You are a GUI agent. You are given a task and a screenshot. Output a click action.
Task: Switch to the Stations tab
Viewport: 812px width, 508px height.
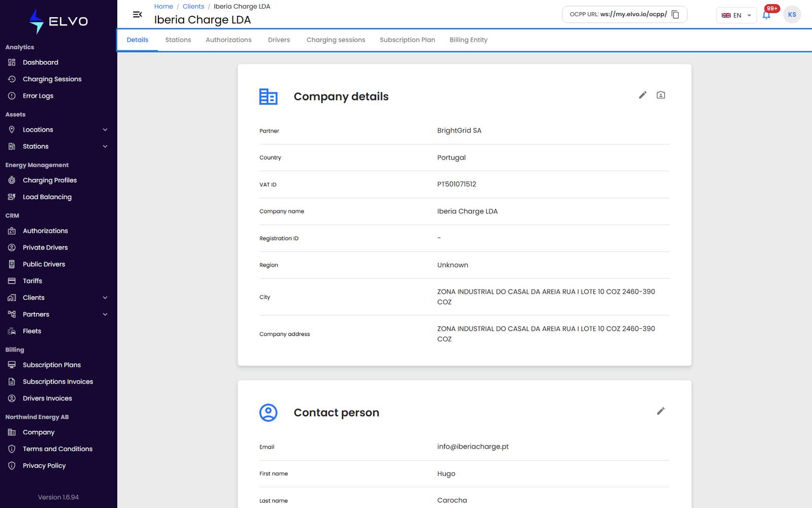tap(178, 40)
